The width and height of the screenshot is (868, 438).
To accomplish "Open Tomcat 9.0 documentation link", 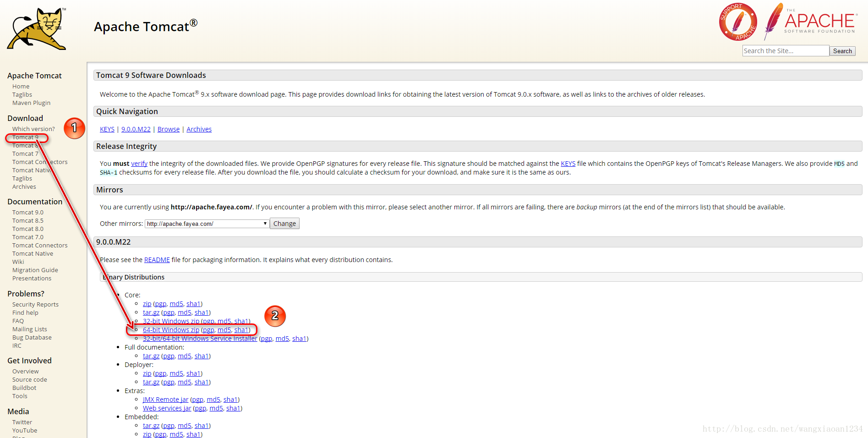I will coord(28,212).
